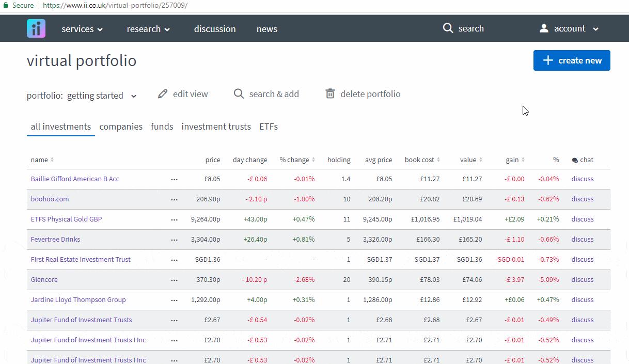Open the Glencore investment link
This screenshot has width=629, height=364.
point(44,280)
